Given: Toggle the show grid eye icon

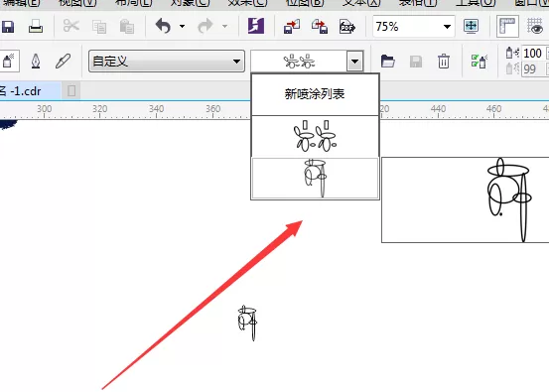Looking at the screenshot, I should [535, 27].
